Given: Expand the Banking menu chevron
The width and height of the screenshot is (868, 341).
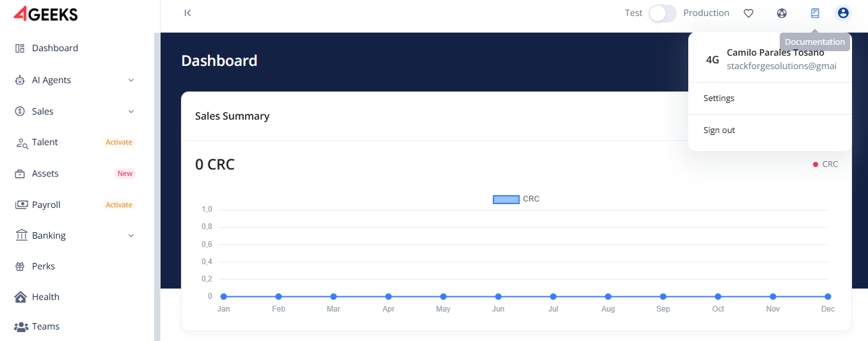Looking at the screenshot, I should pyautogui.click(x=131, y=235).
